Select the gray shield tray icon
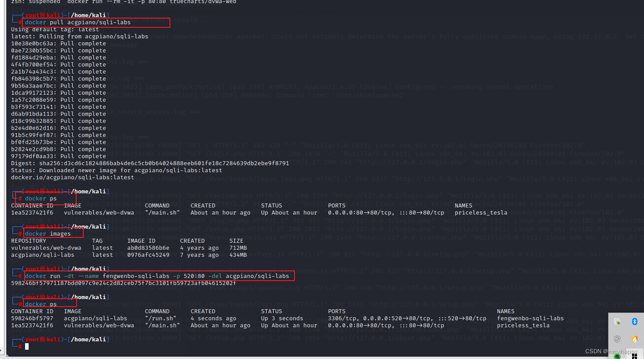The image size is (644, 359). (x=617, y=338)
